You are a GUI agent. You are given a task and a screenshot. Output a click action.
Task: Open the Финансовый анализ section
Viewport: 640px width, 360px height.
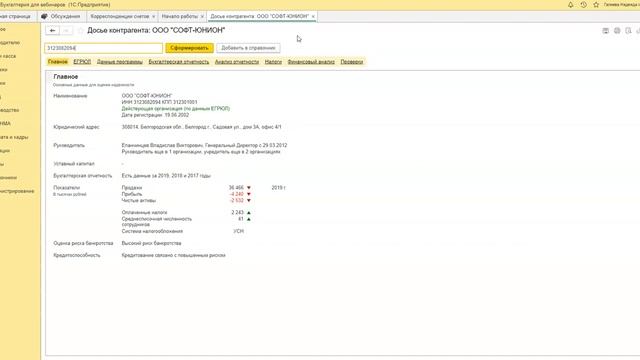311,62
